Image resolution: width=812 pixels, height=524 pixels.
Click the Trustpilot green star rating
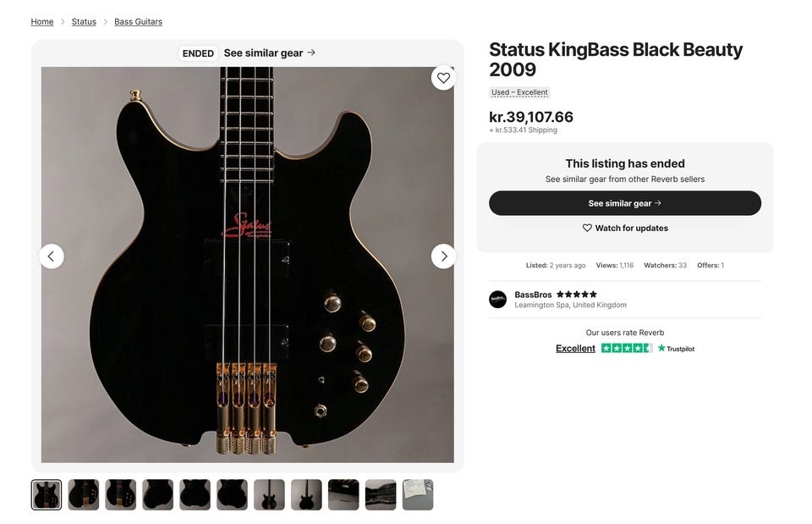[626, 349]
